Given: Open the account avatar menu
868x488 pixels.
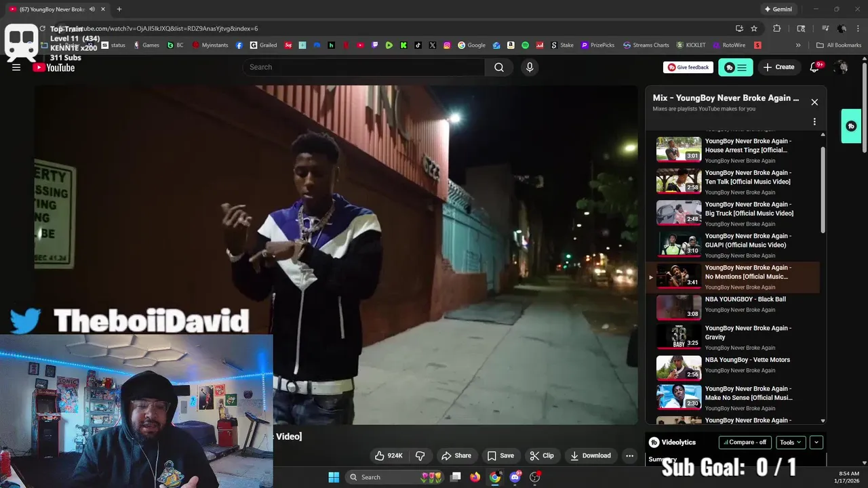Looking at the screenshot, I should [x=841, y=67].
